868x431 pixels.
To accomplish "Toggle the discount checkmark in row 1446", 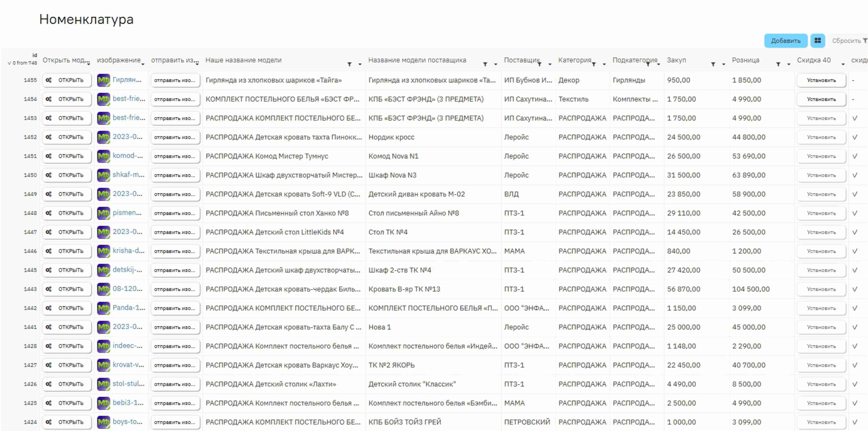I will [x=855, y=251].
